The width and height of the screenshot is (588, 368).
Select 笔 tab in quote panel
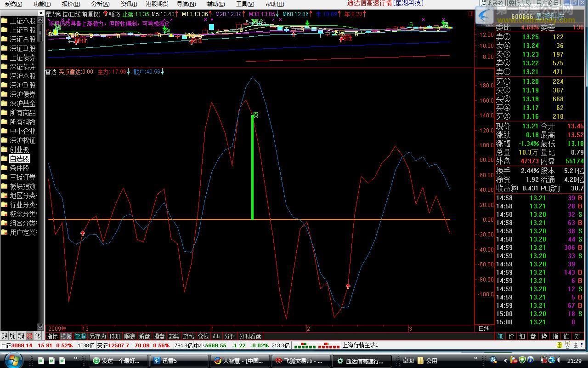[x=500, y=336]
